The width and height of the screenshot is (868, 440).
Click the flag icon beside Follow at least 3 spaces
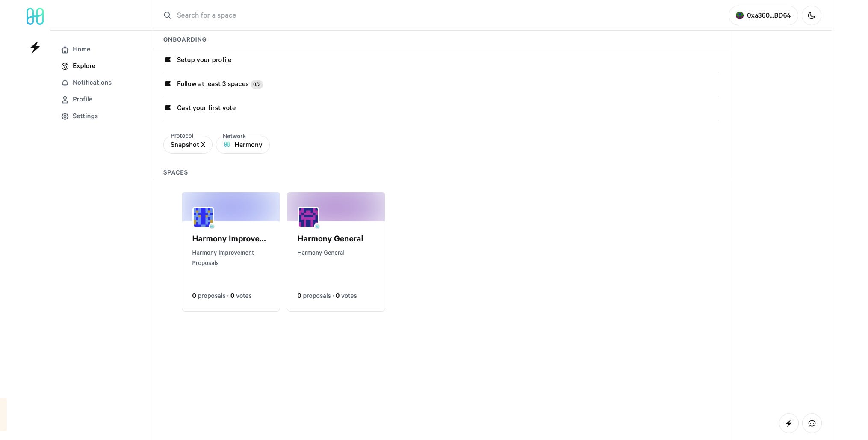pos(168,84)
